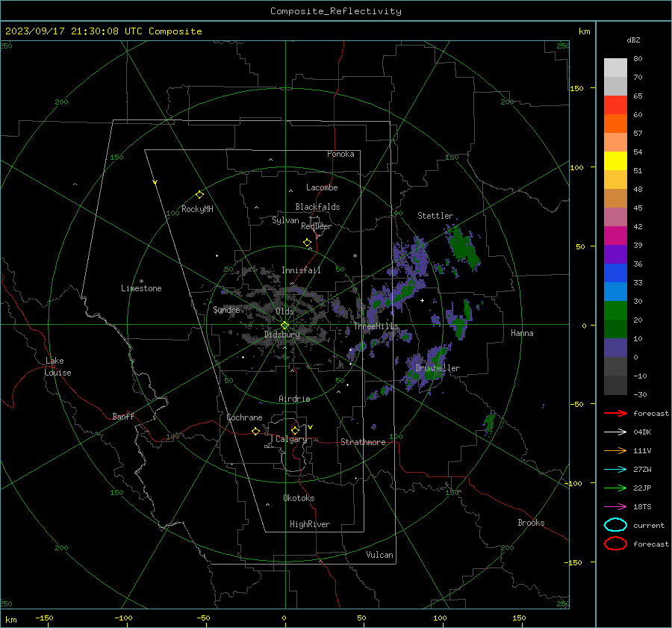Click the green radar echo east of Stettler
672x628 pixels.
[462, 246]
